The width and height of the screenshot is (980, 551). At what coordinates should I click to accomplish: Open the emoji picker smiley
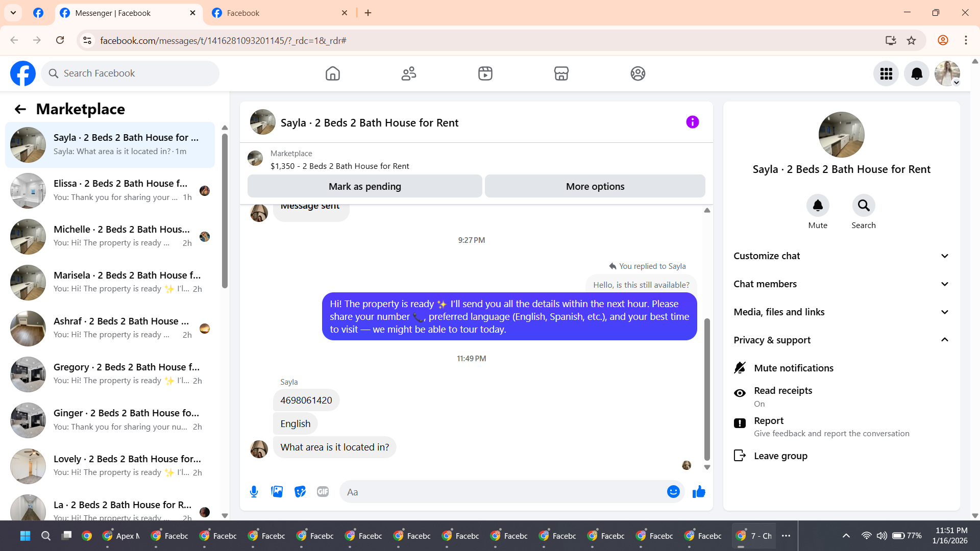pos(673,492)
